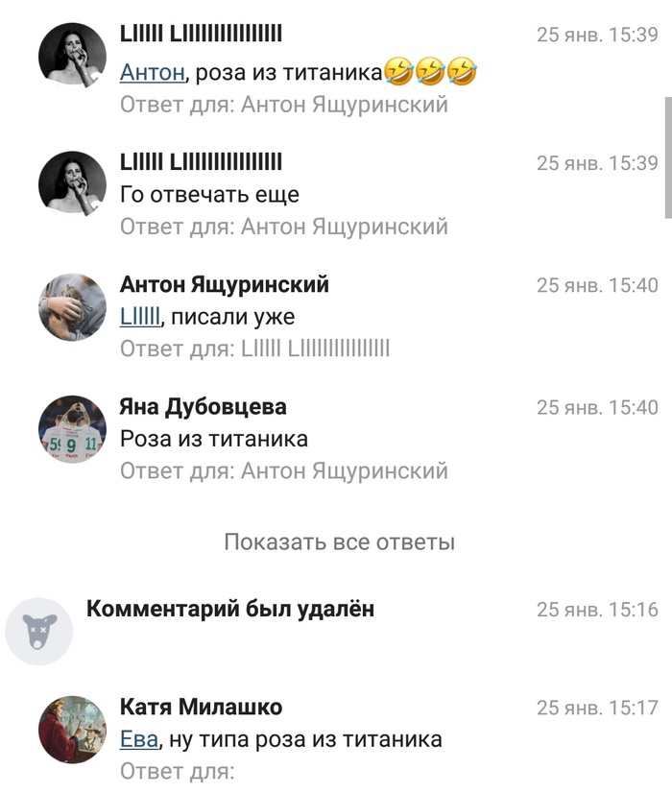
Task: Click the vertical scrollbar thumb on the right
Action: 668,158
